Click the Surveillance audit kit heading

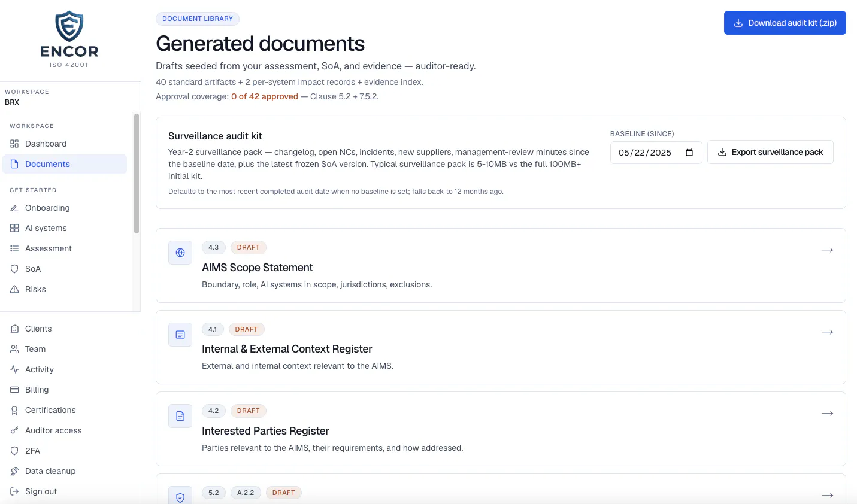tap(215, 136)
